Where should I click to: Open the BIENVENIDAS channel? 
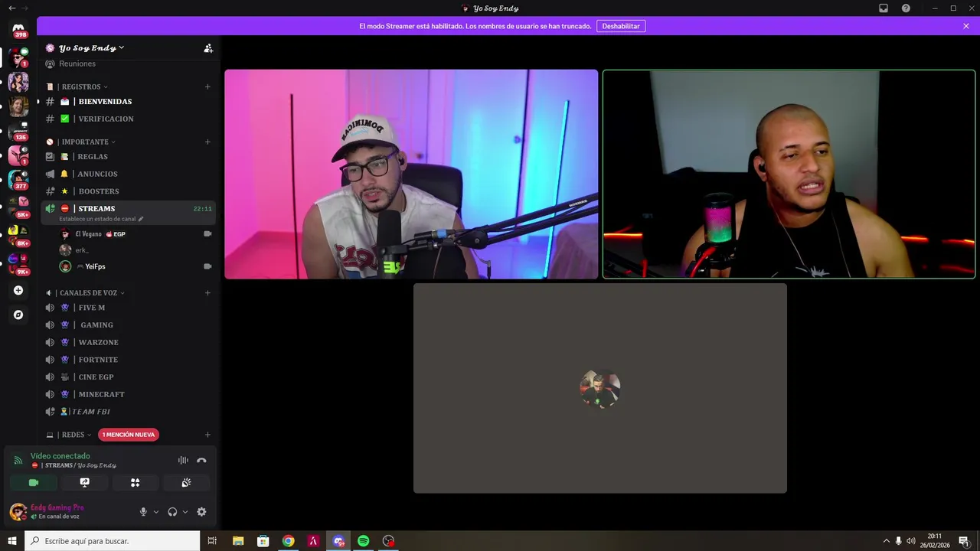tap(128, 102)
